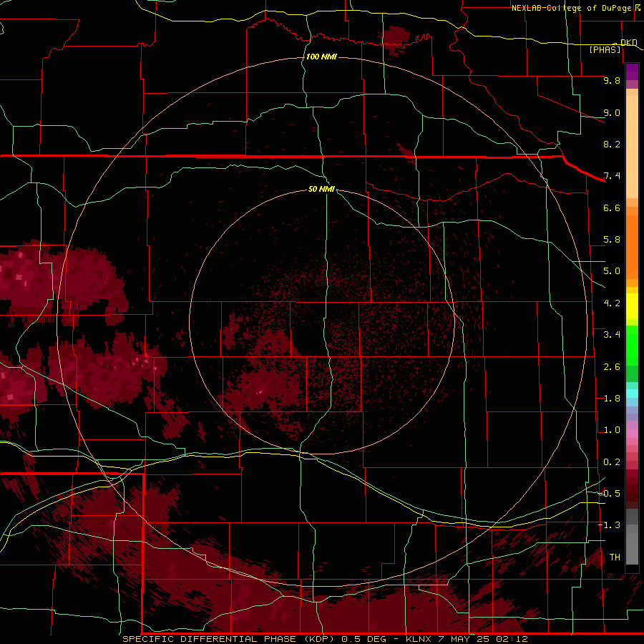This screenshot has height=644, width=644.
Task: Pick the purple top color bar segment
Action: coord(632,72)
